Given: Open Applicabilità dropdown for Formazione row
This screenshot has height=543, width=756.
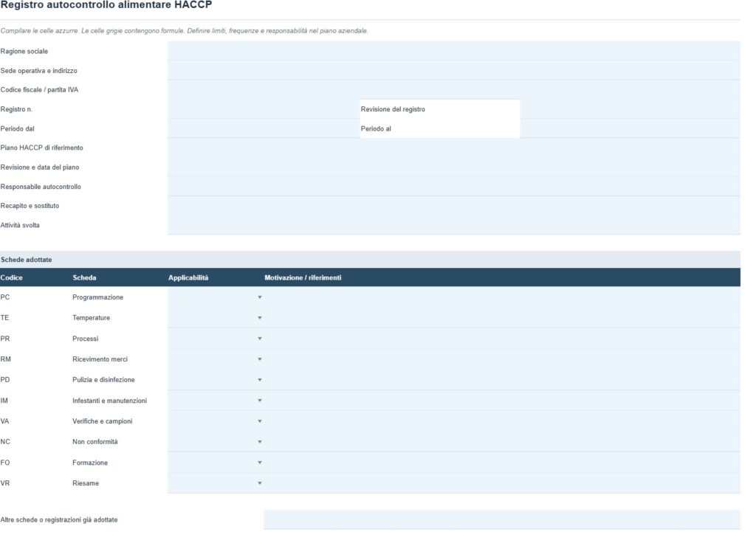Looking at the screenshot, I should (259, 463).
